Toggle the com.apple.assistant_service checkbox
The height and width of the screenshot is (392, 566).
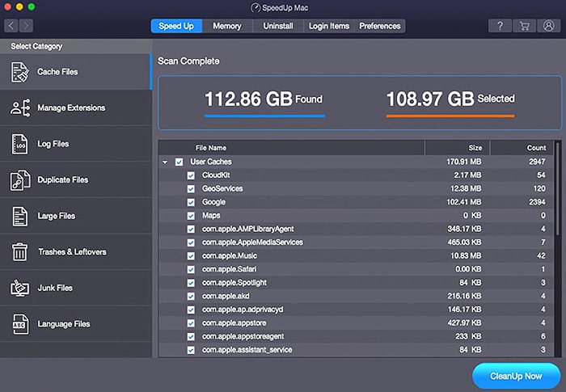(191, 350)
